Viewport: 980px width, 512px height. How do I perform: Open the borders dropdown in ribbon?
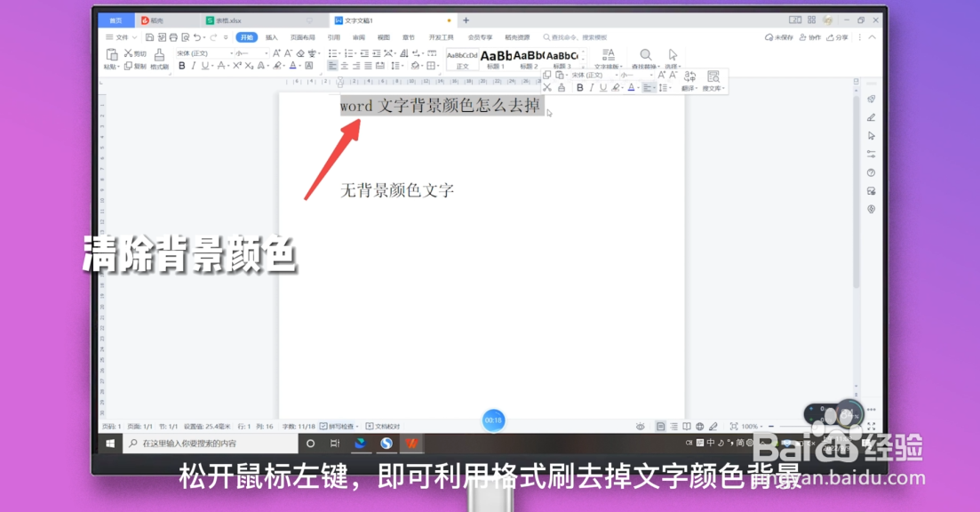pyautogui.click(x=439, y=66)
